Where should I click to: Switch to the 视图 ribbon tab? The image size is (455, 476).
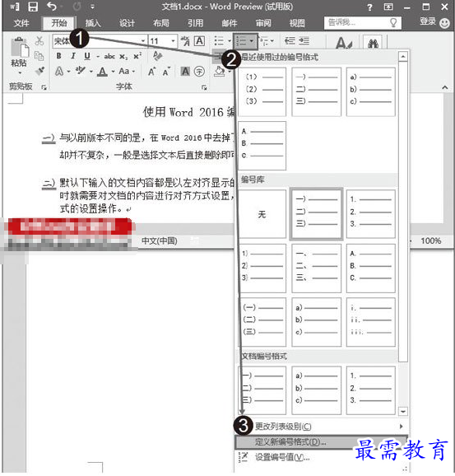[297, 23]
